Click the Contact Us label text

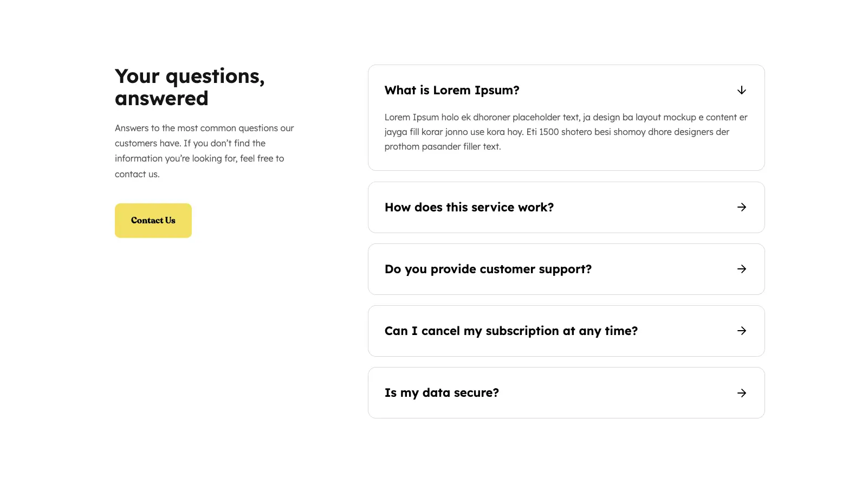pos(153,221)
